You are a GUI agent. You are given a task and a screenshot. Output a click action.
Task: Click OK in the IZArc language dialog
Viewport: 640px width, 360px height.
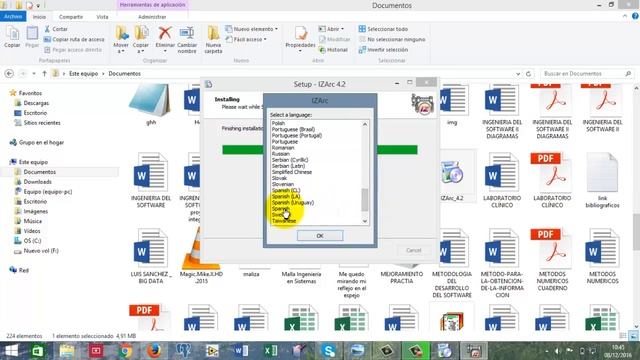(320, 236)
